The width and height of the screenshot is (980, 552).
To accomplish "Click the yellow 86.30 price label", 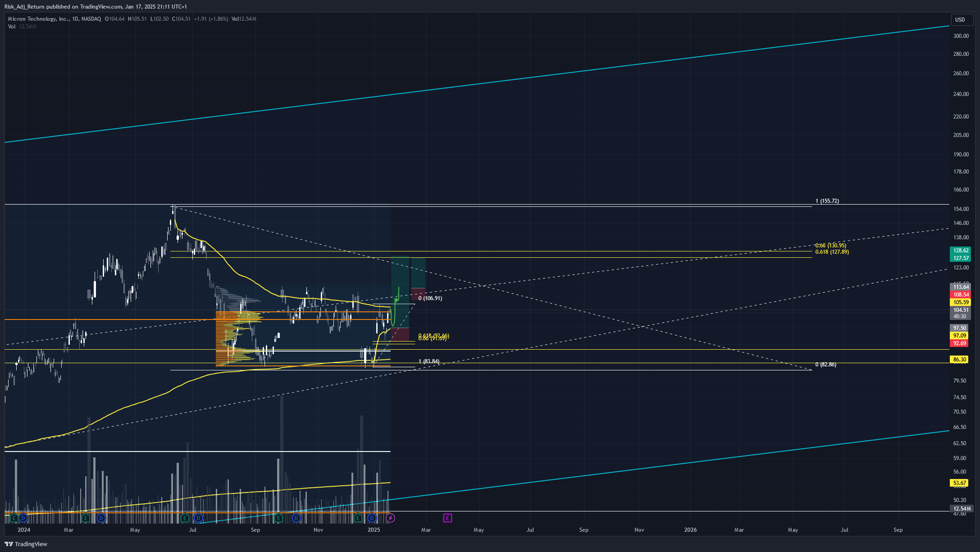I will point(960,360).
